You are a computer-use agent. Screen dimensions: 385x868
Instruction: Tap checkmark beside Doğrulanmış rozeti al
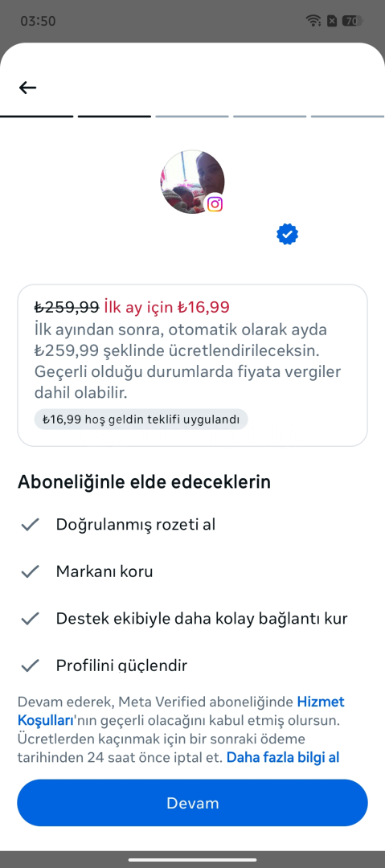click(x=30, y=524)
